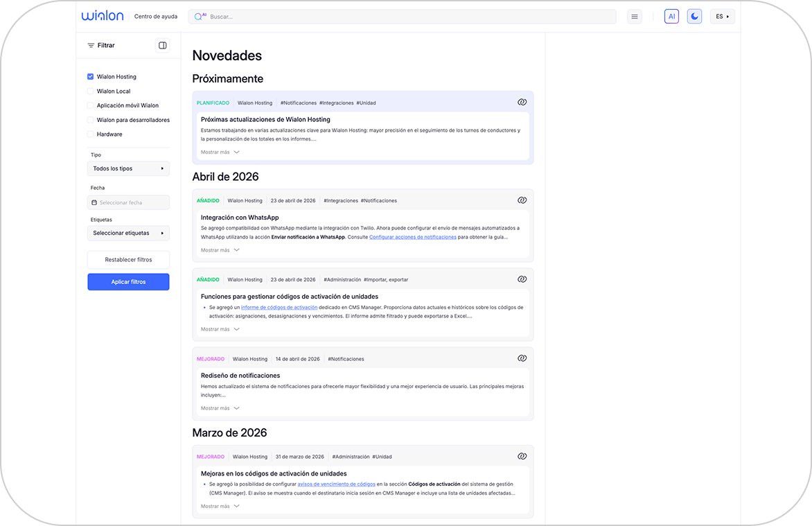Open avisos de vencimiento de códigos link

337,484
